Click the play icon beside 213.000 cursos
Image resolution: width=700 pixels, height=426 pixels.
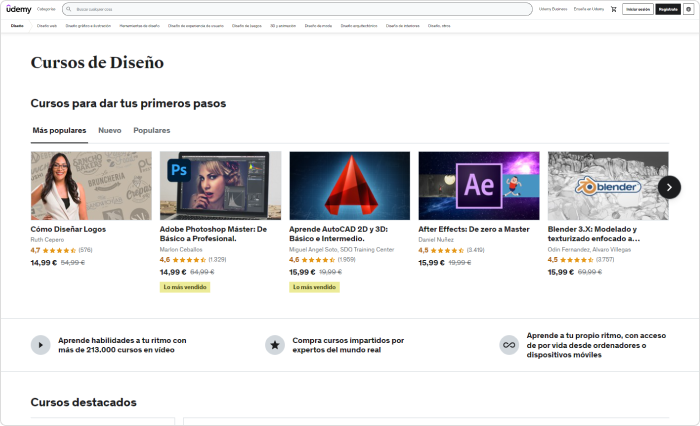[41, 345]
